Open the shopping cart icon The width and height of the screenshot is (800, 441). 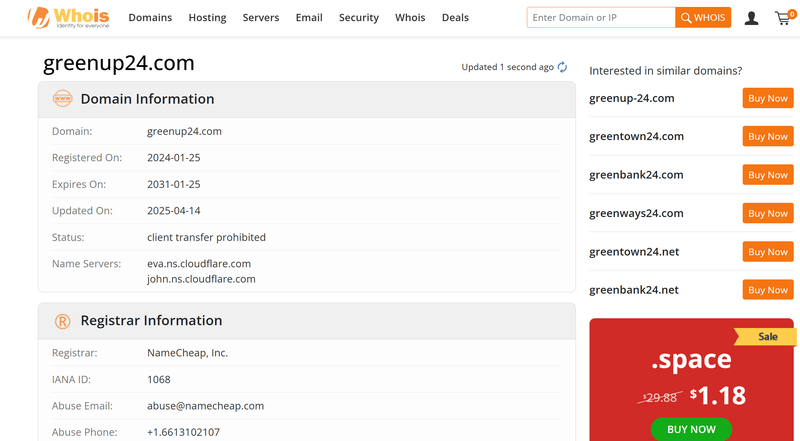click(785, 18)
